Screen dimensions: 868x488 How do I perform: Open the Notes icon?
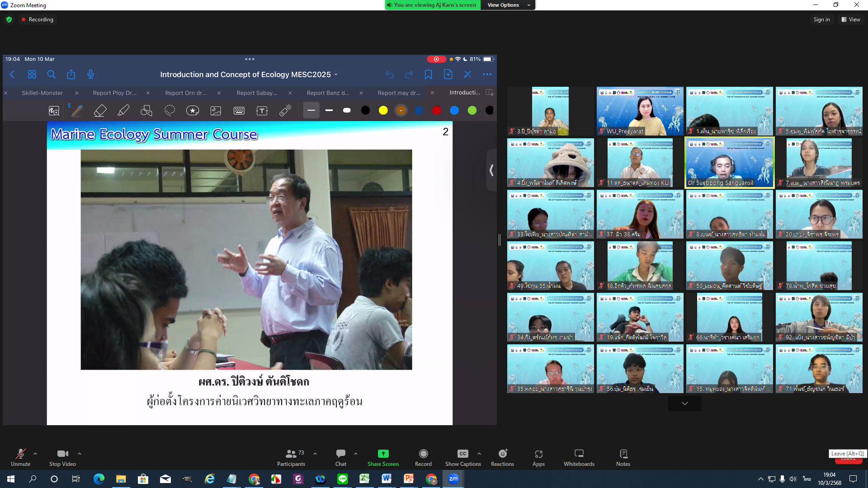623,454
